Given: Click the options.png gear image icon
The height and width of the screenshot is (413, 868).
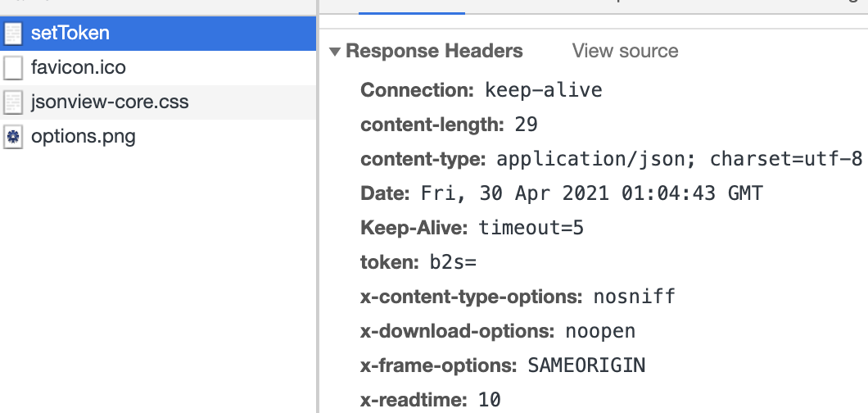Looking at the screenshot, I should click(13, 137).
